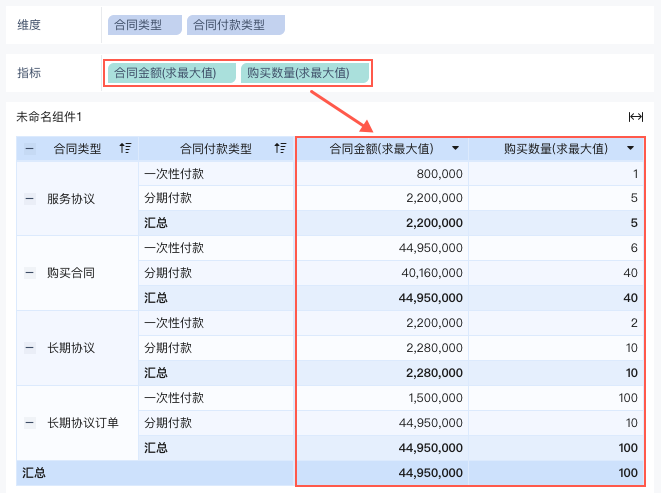Select the 合同金额(求最大值) indicator chip
This screenshot has height=493, width=661.
(172, 73)
